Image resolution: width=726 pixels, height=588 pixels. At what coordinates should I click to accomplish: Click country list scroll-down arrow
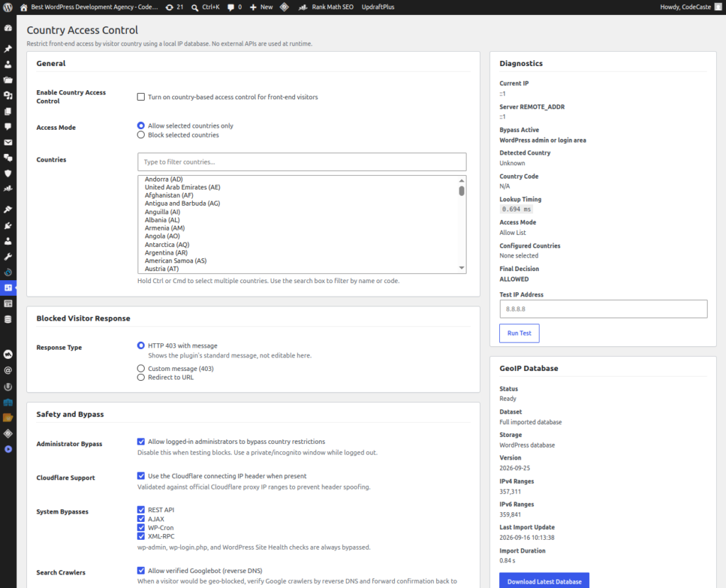461,268
